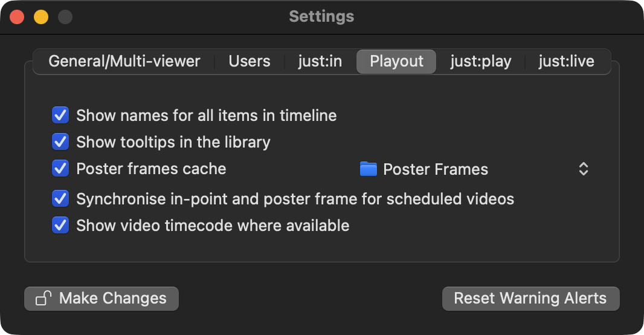The width and height of the screenshot is (644, 335).
Task: Open the Poster Frames folder location menu
Action: [x=435, y=169]
